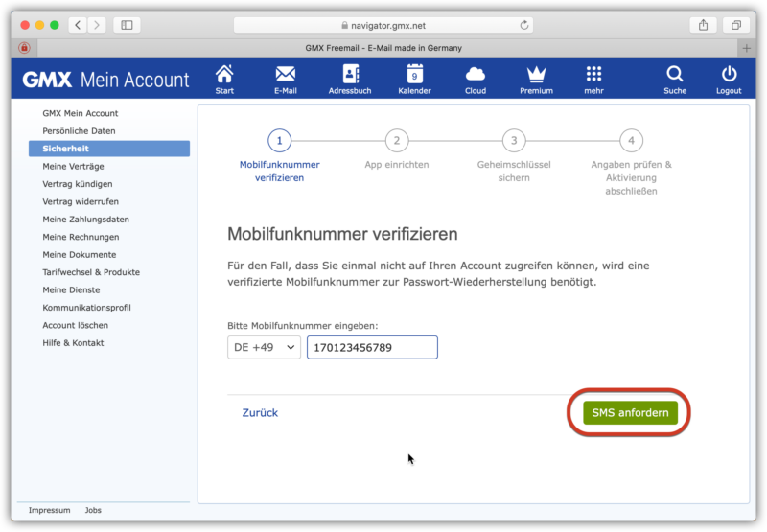Go forward with Safari's forward arrow
767x532 pixels.
97,25
